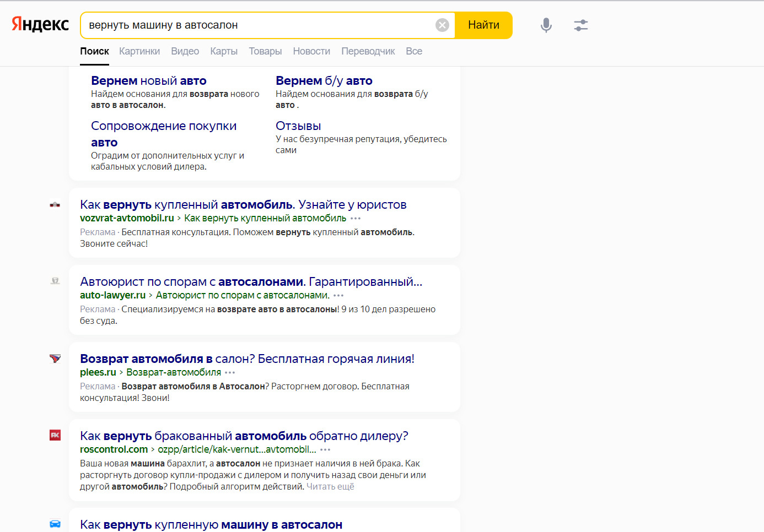
Task: Open the Отзывы link
Action: pyautogui.click(x=298, y=126)
